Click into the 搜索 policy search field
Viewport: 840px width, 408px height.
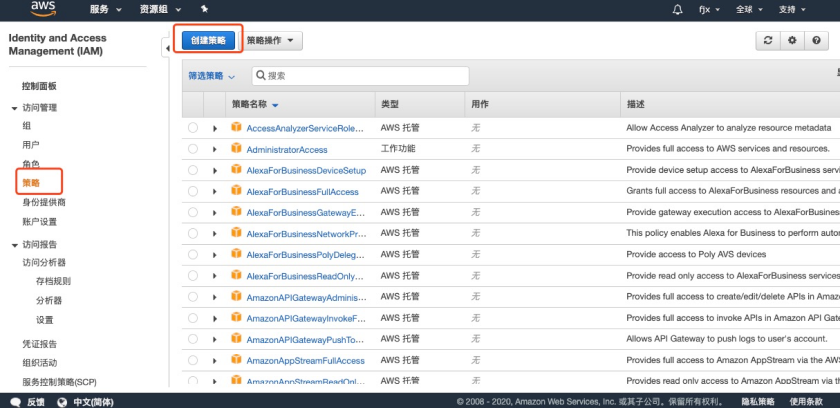click(x=361, y=76)
